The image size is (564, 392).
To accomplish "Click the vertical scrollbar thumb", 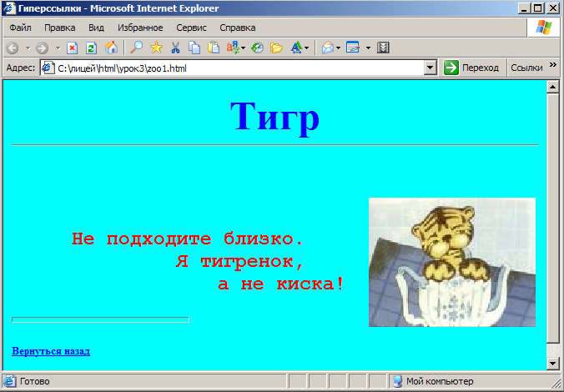I will [552, 218].
